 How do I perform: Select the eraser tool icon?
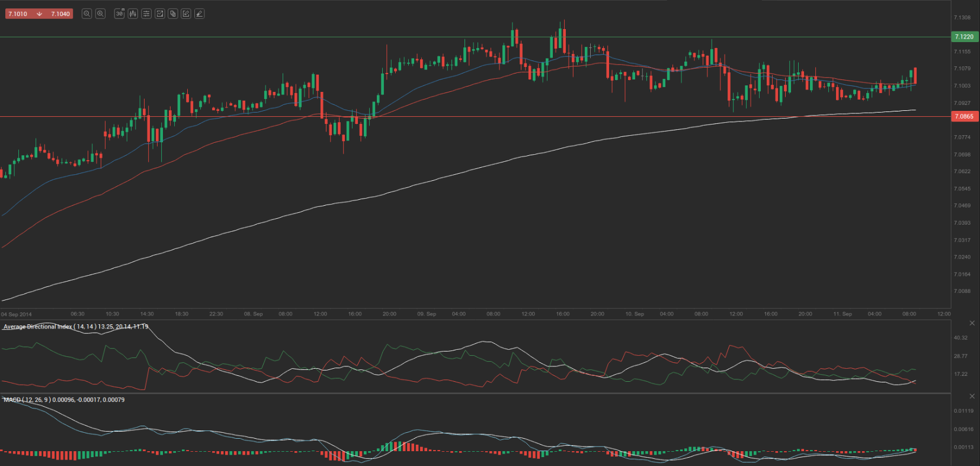(x=200, y=14)
